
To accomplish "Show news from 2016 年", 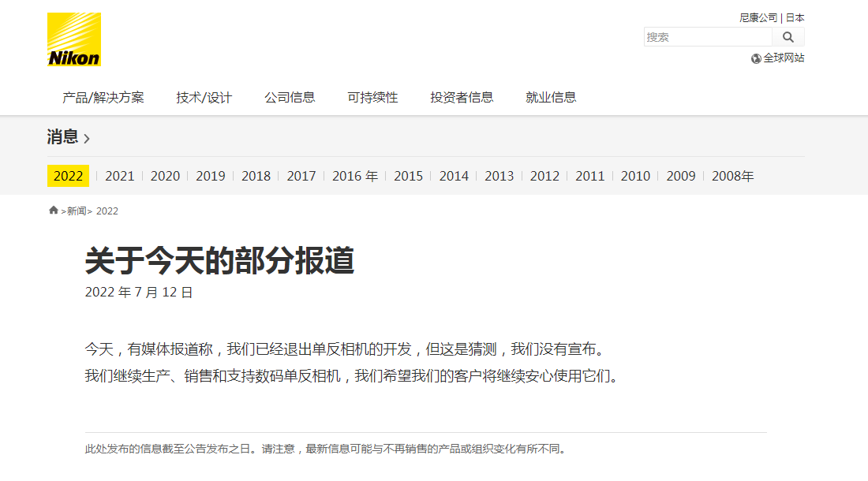I will (x=355, y=176).
